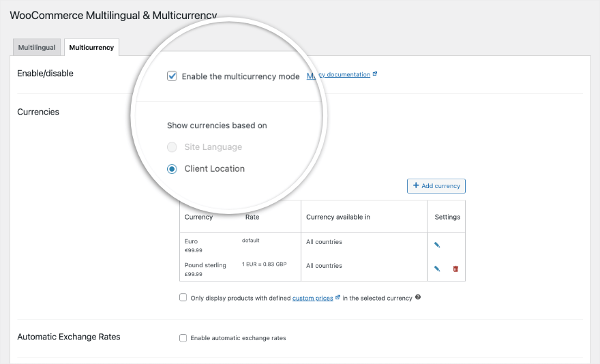The image size is (600, 364).
Task: Click the 1 EUR = 0.83 GBP rate
Action: (264, 264)
